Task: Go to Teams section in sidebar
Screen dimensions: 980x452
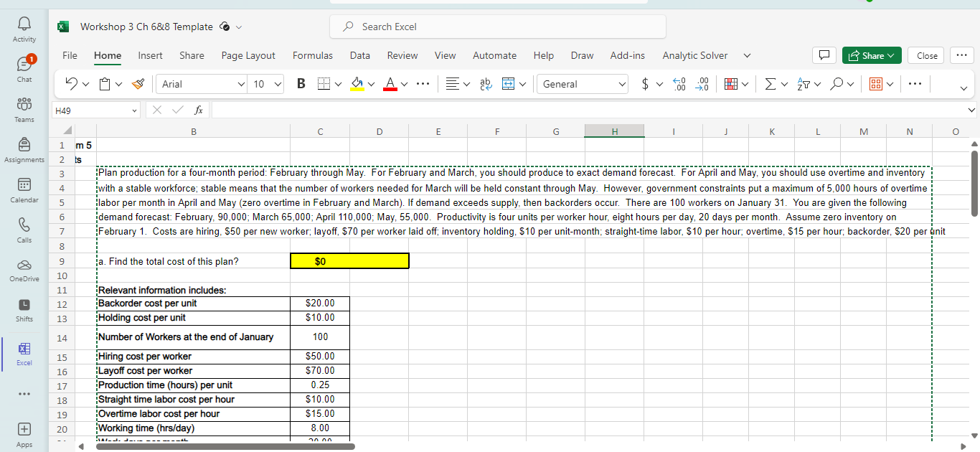Action: click(x=24, y=108)
